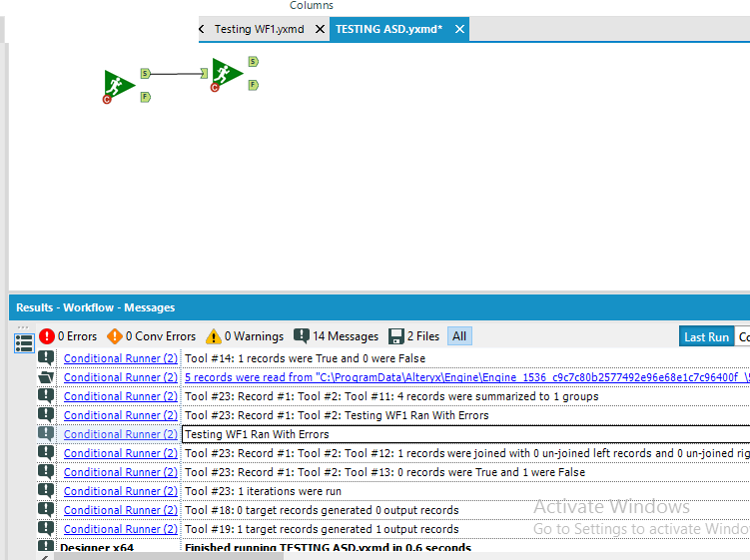The height and width of the screenshot is (560, 750).
Task: Show All result messages
Action: [459, 336]
